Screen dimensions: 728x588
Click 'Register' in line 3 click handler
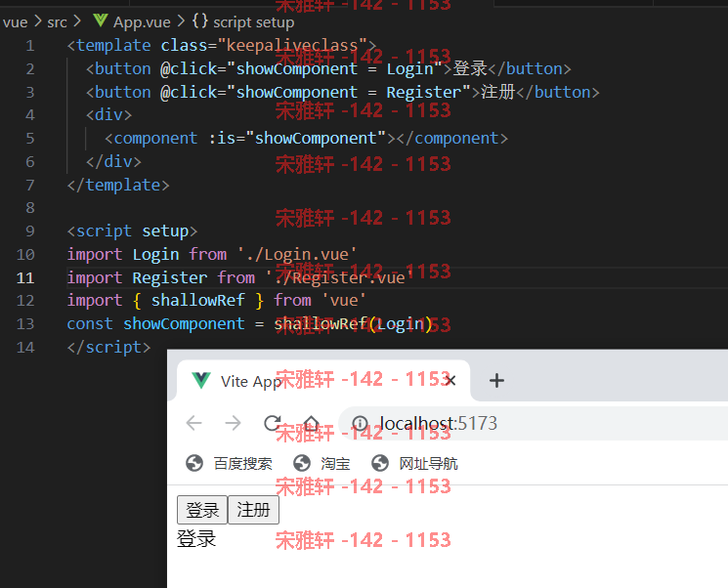click(x=423, y=92)
